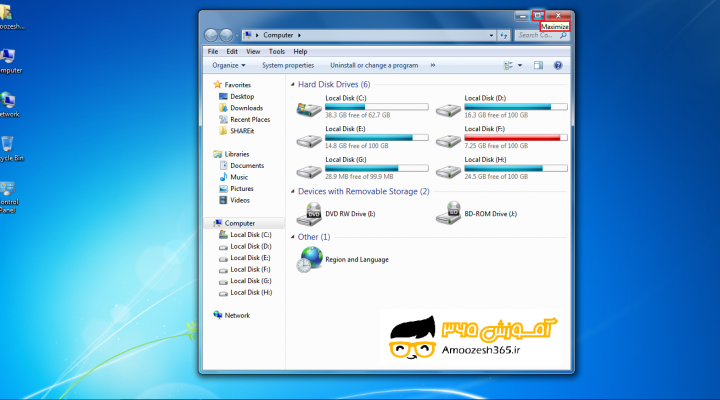Open the Tools menu
Image resolution: width=720 pixels, height=400 pixels.
276,51
